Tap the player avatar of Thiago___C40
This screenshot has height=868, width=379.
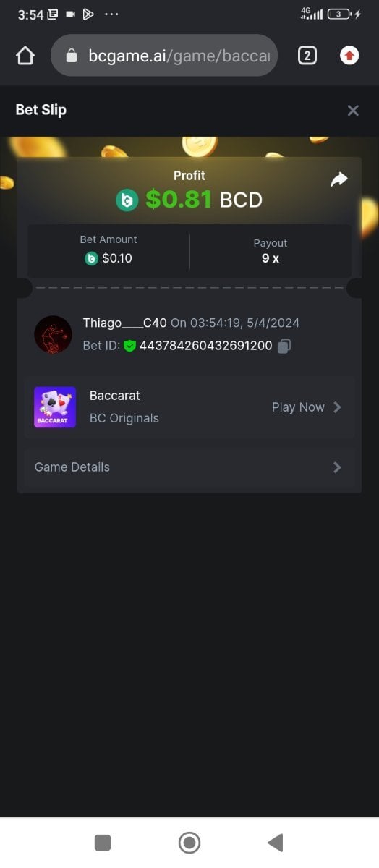click(53, 334)
